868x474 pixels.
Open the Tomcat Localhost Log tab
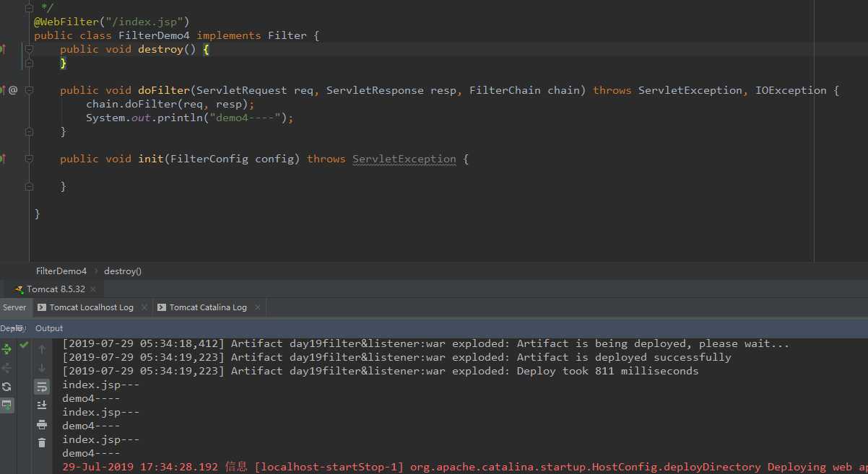(x=92, y=307)
